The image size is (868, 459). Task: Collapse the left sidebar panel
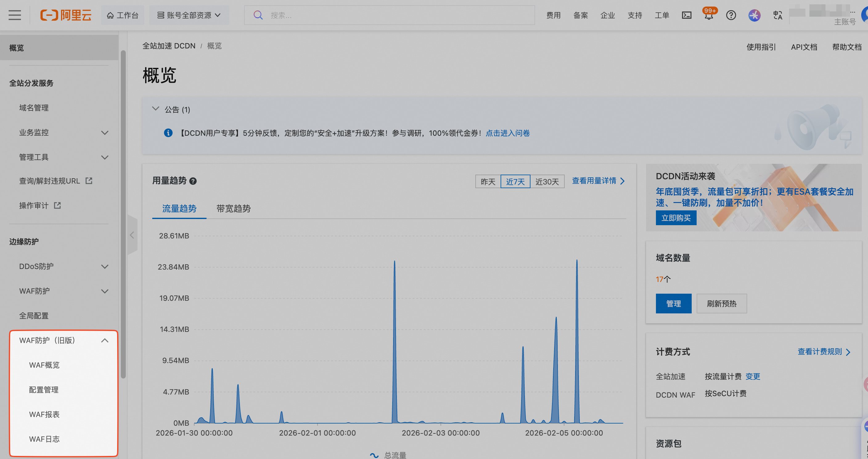(x=132, y=235)
